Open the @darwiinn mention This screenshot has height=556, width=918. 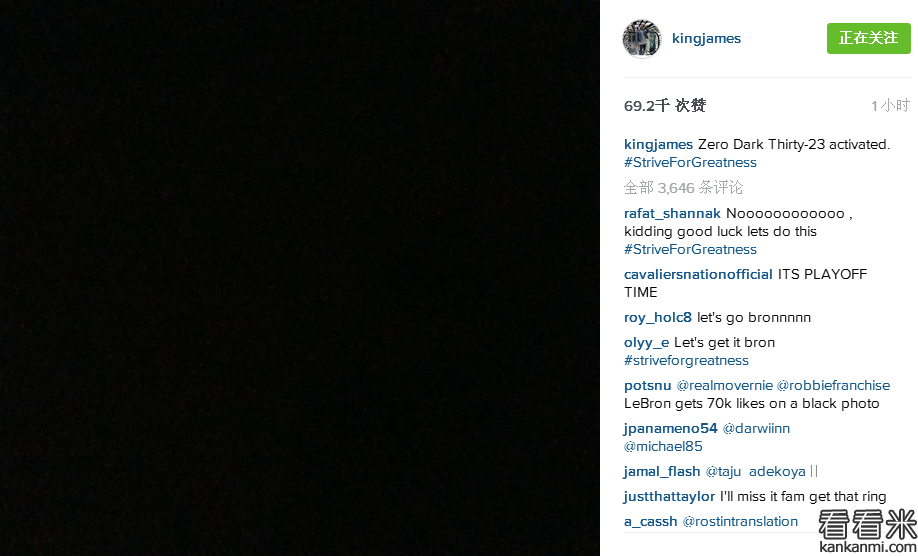point(756,429)
